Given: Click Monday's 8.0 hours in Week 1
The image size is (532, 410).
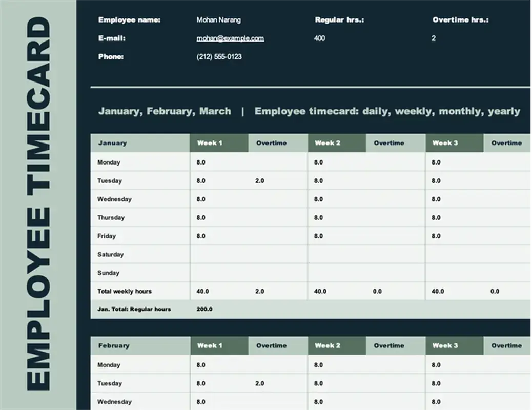Looking at the screenshot, I should pos(201,162).
